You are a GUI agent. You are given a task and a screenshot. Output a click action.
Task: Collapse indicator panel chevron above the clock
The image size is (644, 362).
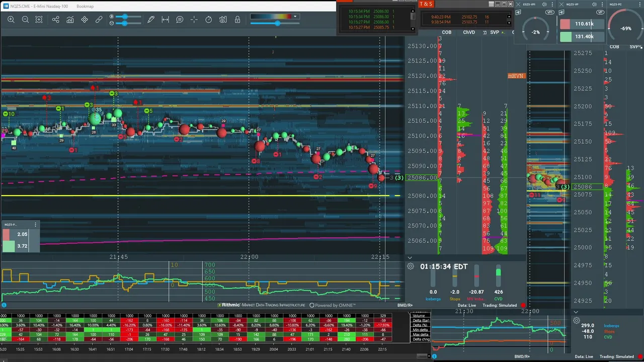tap(410, 258)
